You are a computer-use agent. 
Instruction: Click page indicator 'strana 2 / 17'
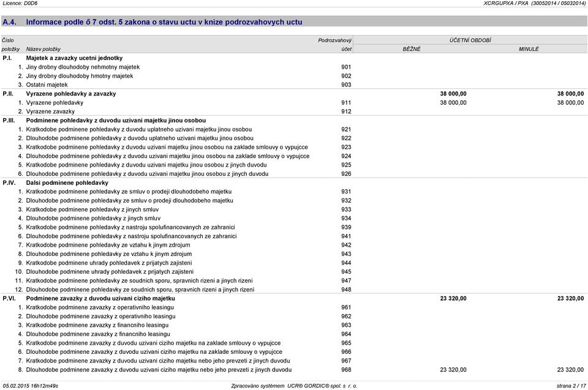[571, 386]
